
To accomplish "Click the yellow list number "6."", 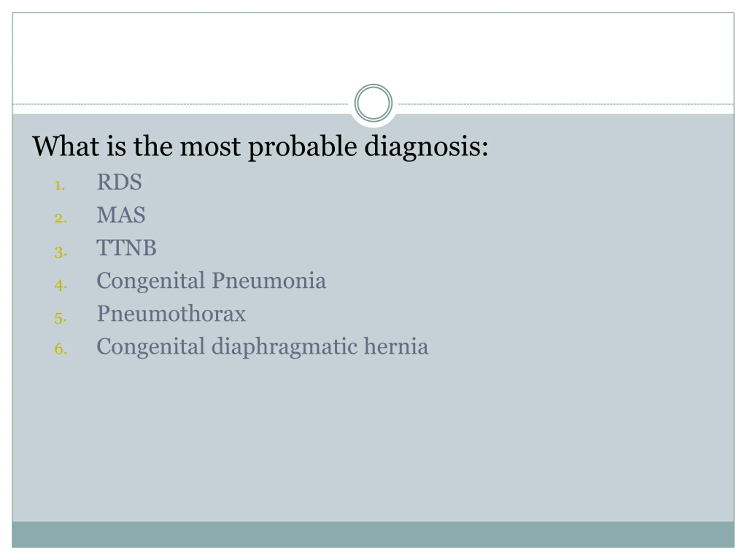I will pyautogui.click(x=61, y=349).
